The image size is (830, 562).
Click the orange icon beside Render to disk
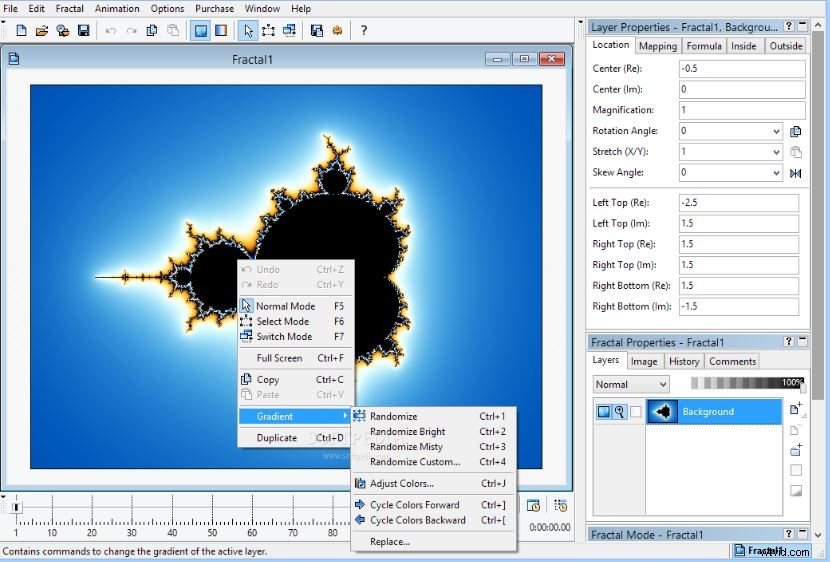[x=337, y=31]
